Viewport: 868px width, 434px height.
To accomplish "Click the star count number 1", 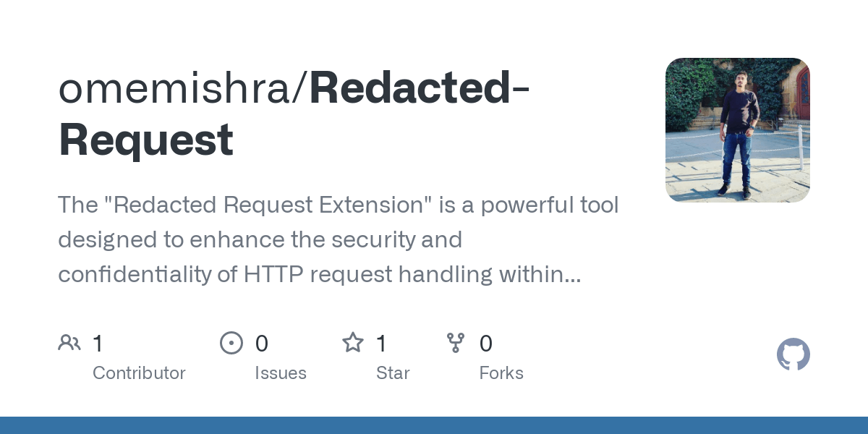I will [x=381, y=344].
